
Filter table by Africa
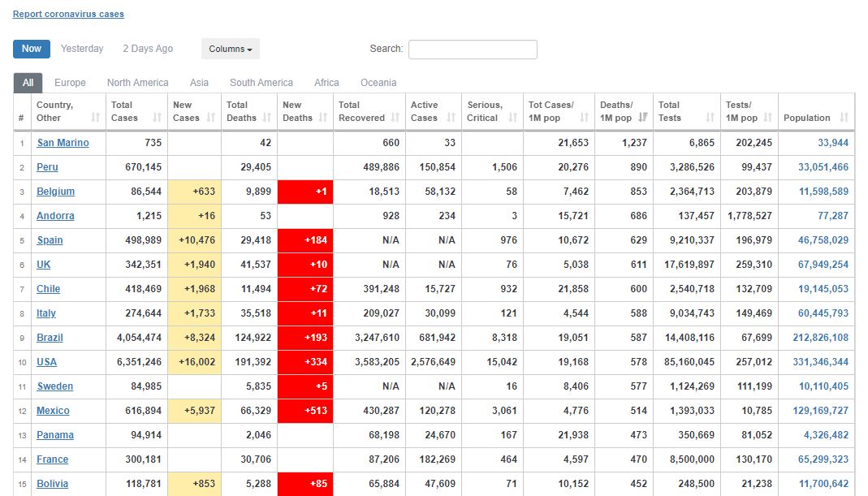pos(326,83)
